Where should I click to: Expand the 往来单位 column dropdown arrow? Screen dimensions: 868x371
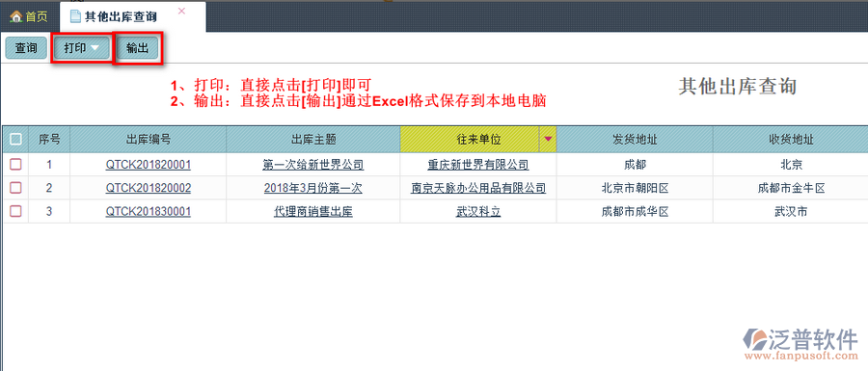[x=548, y=140]
